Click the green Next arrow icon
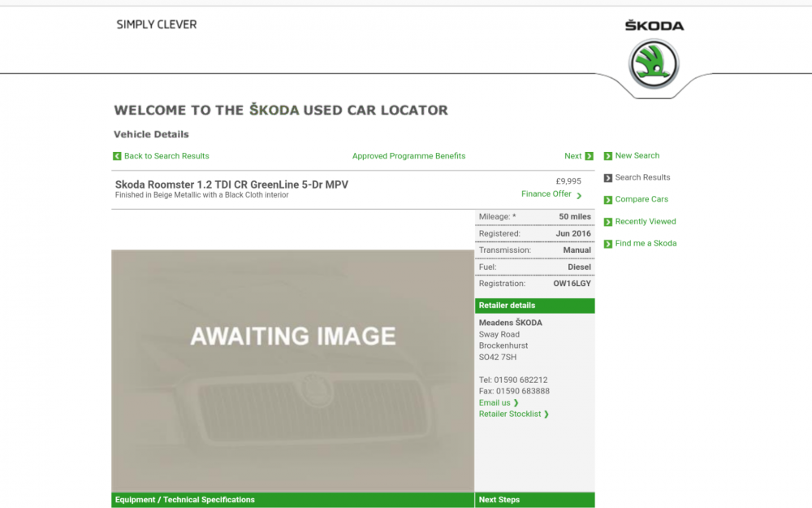This screenshot has height=508, width=812. 589,156
